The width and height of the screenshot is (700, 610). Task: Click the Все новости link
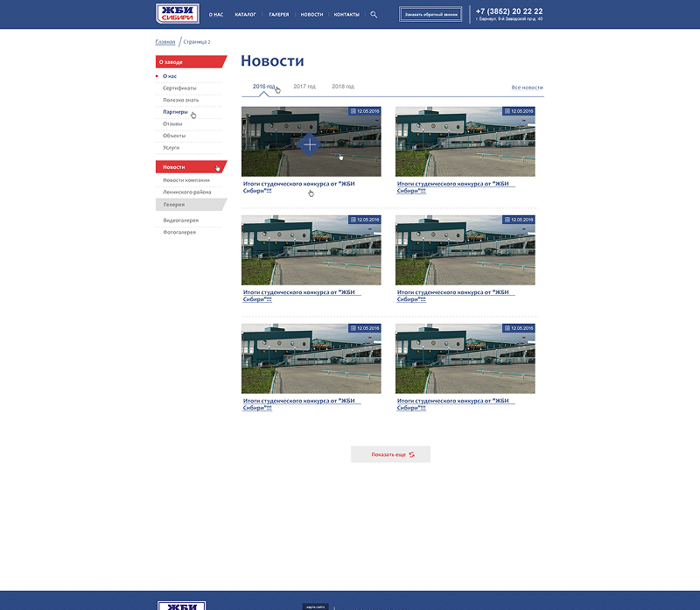(x=527, y=88)
